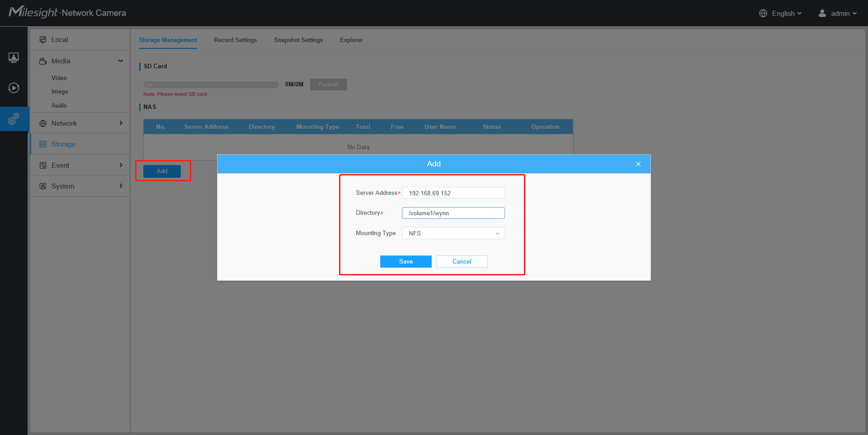This screenshot has height=435, width=868.
Task: Select the settings gears icon
Action: pos(14,119)
